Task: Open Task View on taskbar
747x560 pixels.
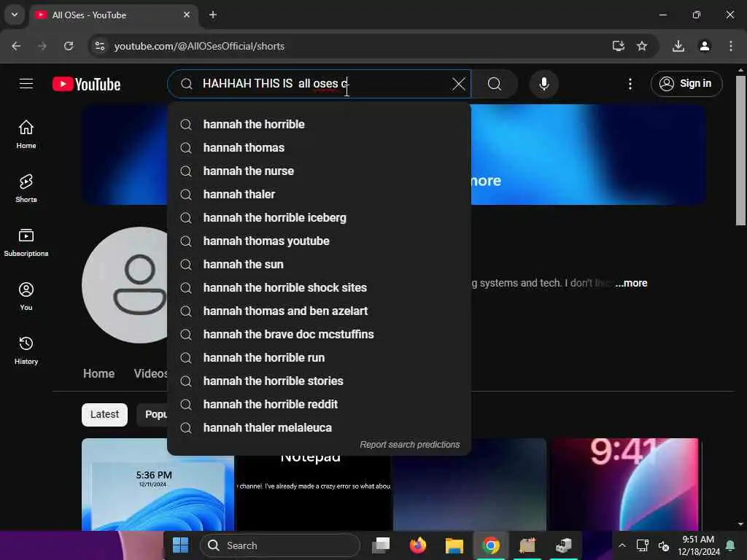Action: (x=381, y=545)
